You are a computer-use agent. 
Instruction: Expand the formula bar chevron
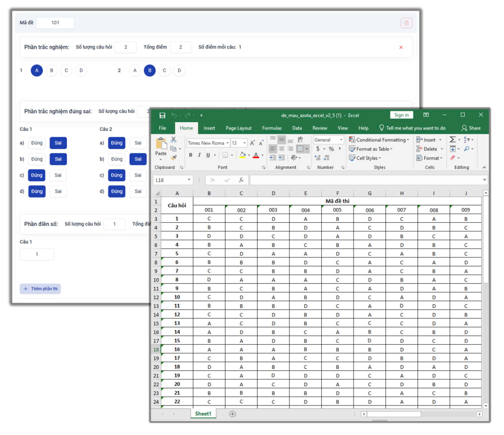(484, 180)
